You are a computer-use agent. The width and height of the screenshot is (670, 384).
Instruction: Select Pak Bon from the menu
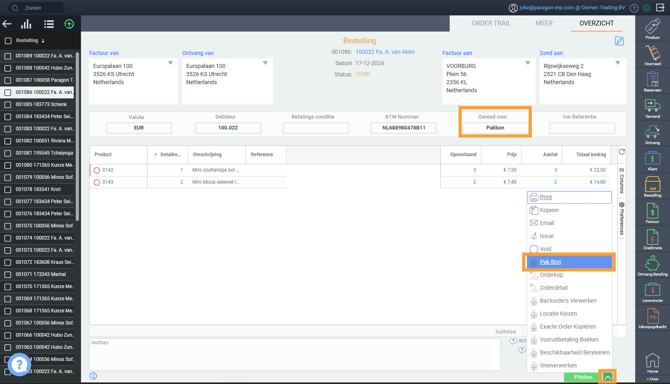569,262
